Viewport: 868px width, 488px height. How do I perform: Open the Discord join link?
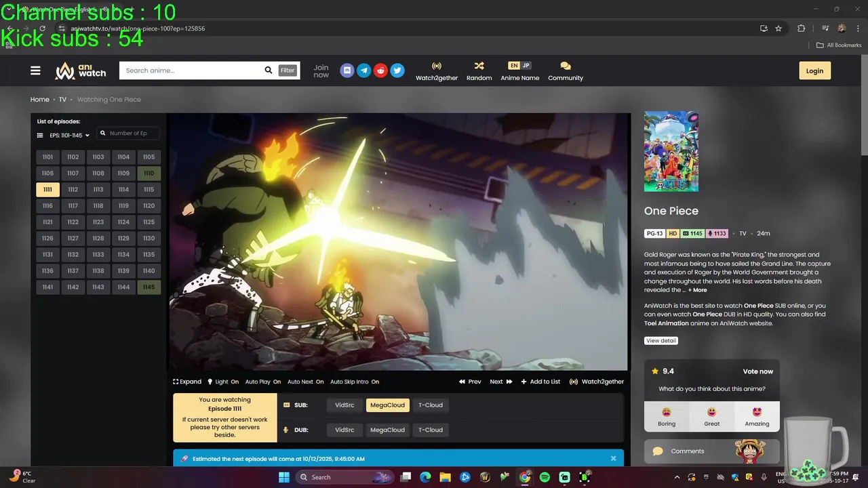click(347, 70)
